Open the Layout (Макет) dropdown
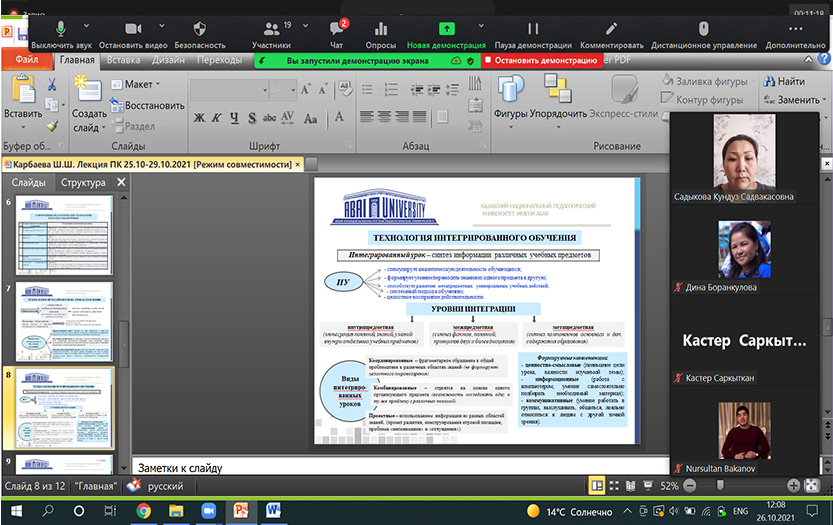 (139, 84)
